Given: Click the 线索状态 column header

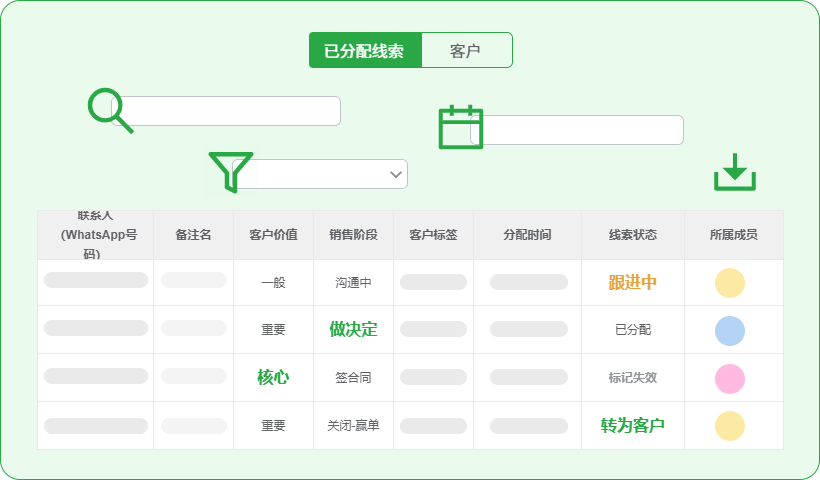Looking at the screenshot, I should tap(633, 235).
